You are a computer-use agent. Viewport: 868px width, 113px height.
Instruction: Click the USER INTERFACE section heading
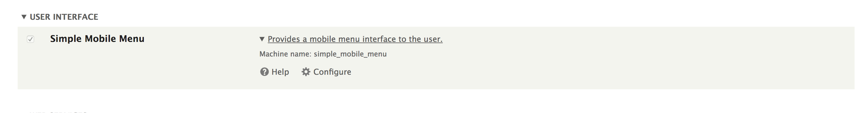click(x=64, y=17)
